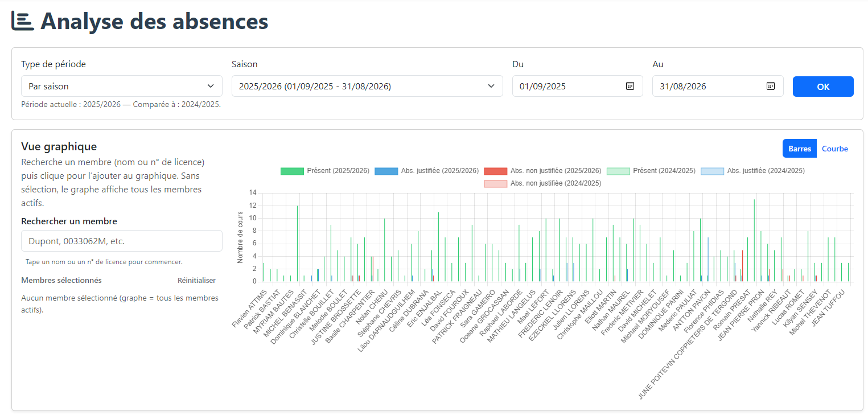868x415 pixels.
Task: Toggle Abs. justifiée (2025/2026) legend series
Action: 426,171
